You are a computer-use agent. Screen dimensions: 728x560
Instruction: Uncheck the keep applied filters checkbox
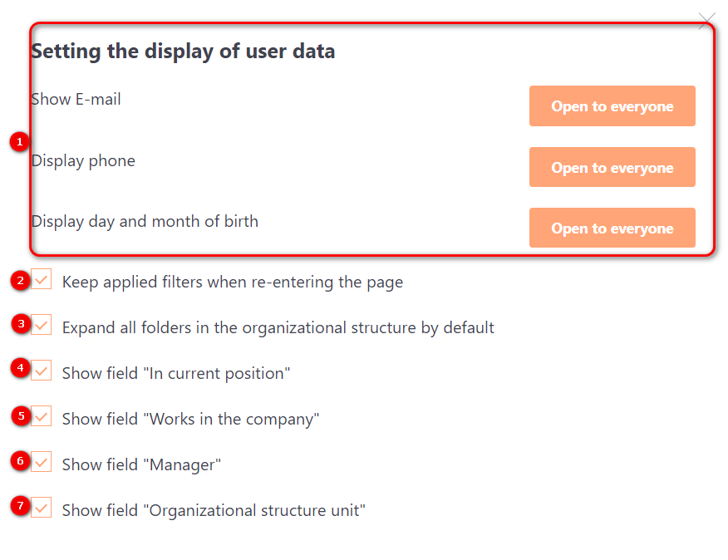[x=42, y=280]
